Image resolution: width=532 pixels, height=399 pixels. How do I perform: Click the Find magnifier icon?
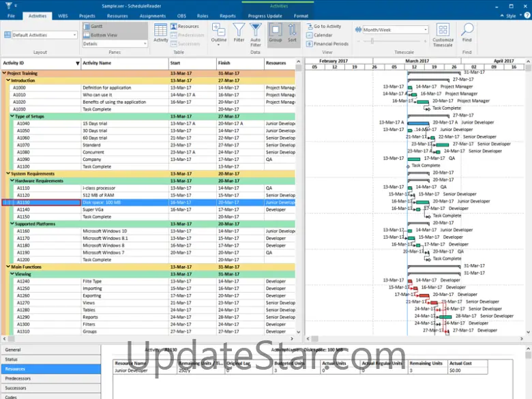click(467, 30)
